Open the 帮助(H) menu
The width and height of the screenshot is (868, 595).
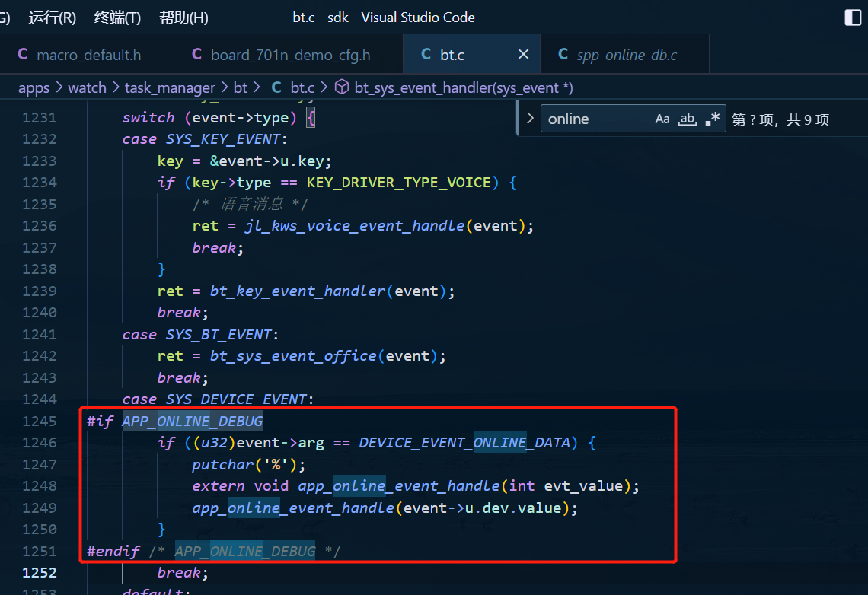183,17
